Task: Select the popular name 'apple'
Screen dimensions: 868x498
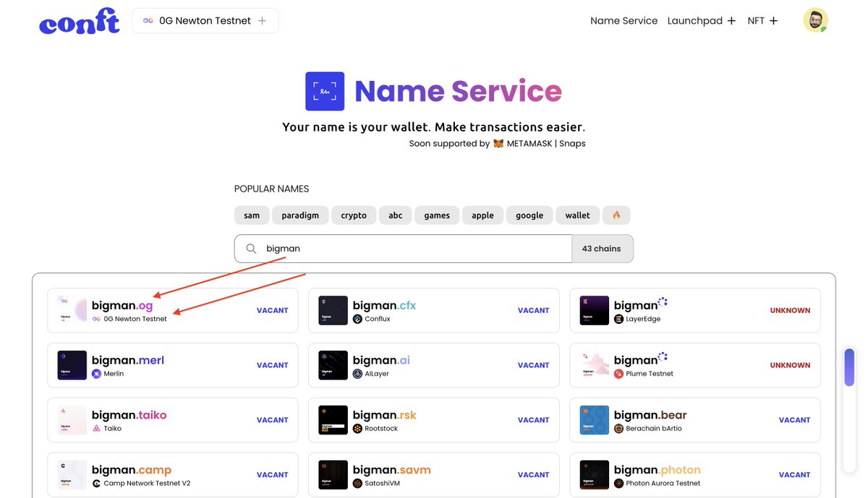Action: 482,215
